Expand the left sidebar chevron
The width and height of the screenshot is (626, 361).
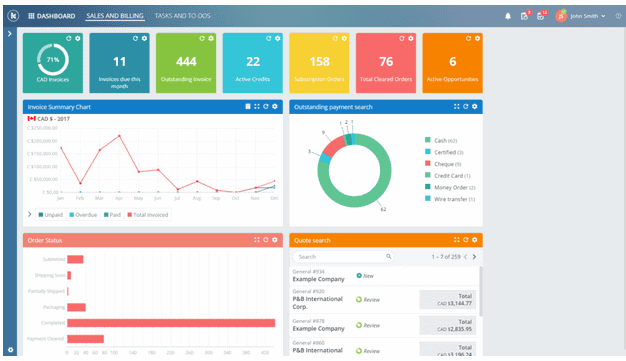pos(10,34)
